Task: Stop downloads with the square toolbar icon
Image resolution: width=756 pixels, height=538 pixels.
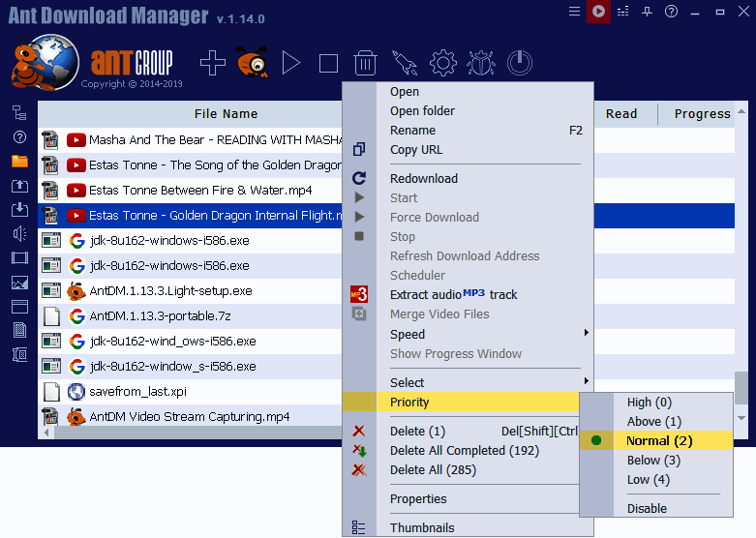Action: click(328, 64)
